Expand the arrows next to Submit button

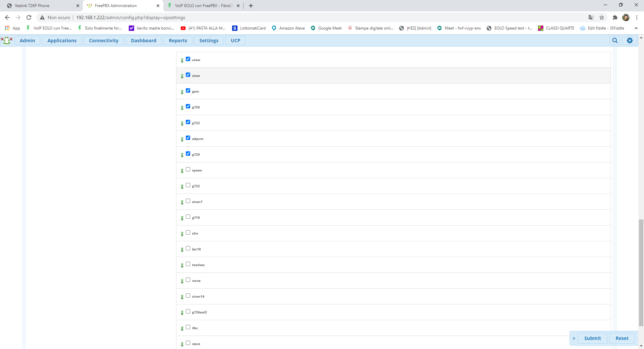click(x=574, y=338)
